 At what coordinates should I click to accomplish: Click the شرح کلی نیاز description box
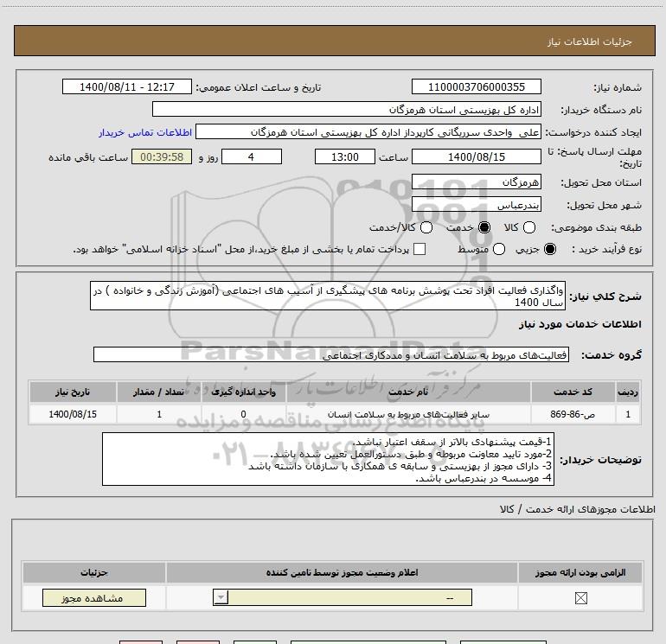(x=328, y=296)
